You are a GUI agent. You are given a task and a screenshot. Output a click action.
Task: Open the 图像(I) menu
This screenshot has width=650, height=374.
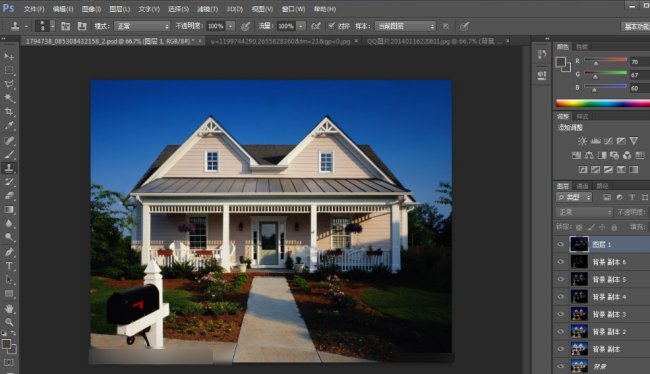(91, 9)
